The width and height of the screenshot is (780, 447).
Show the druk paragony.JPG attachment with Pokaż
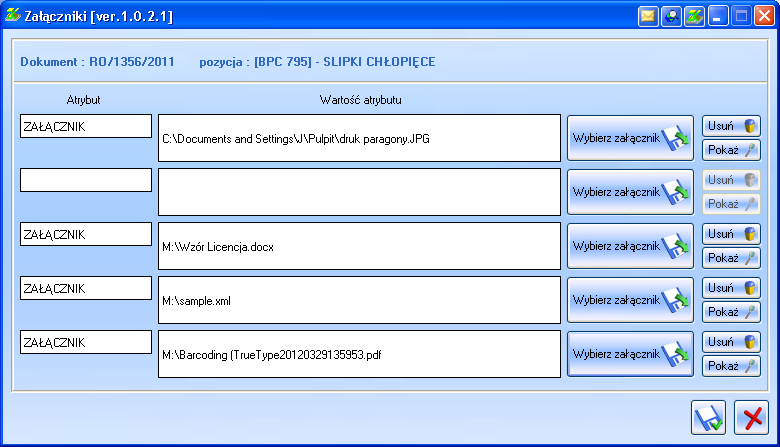731,150
